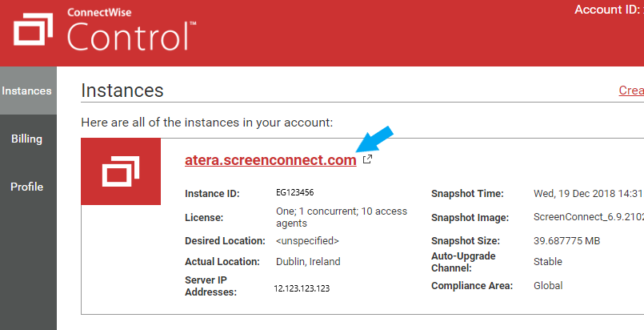Go to the Profile sidebar tab
Image resolution: width=644 pixels, height=330 pixels.
click(x=26, y=187)
